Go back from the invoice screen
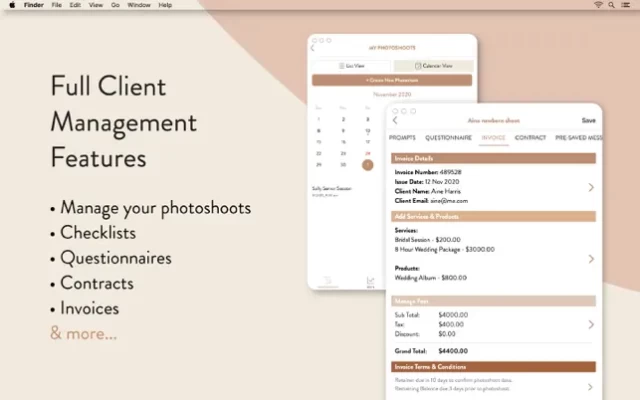The height and width of the screenshot is (400, 640). (394, 120)
